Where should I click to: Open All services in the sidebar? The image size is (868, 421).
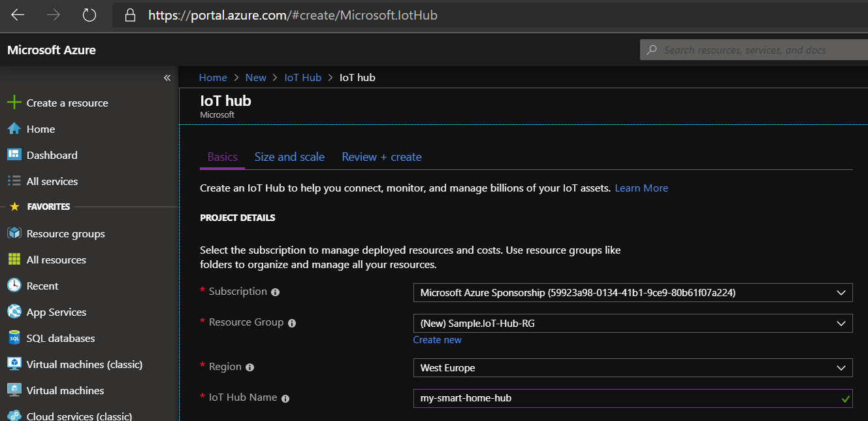pos(50,181)
